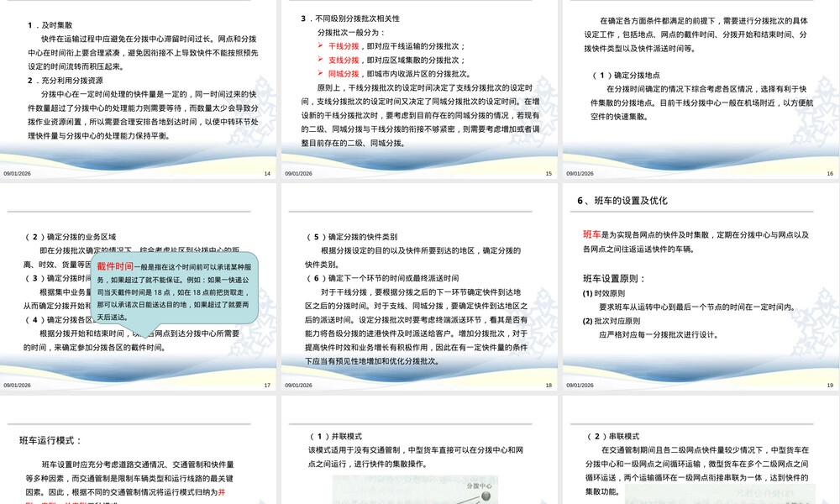Click the heading '3．不同级别分拨批次相关性'

[x=350, y=18]
